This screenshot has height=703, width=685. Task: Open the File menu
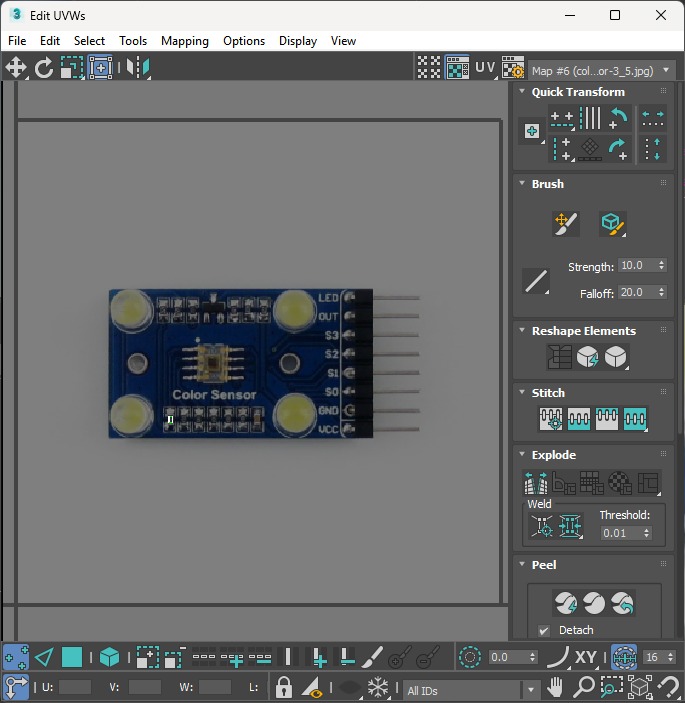[x=17, y=41]
